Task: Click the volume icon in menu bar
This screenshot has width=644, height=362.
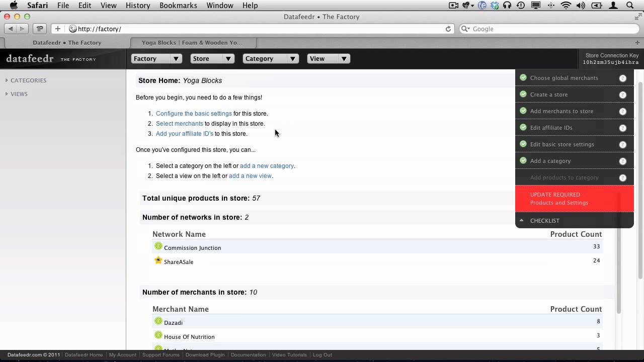Action: point(582,6)
